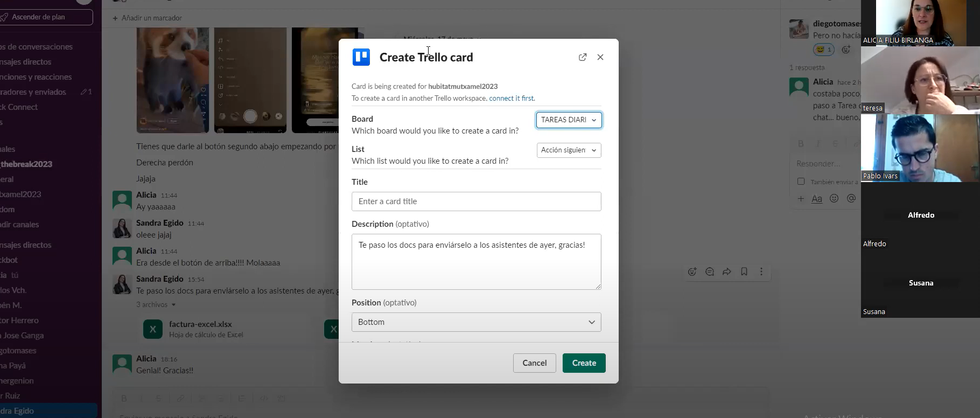Screen dimensions: 980x418
Task: Open 'ck Connect' sidebar item
Action: (19, 107)
